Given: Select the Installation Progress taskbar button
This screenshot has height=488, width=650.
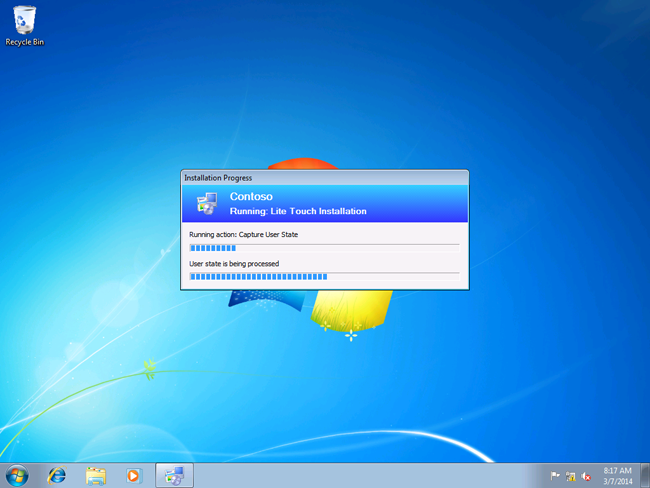Looking at the screenshot, I should (174, 475).
